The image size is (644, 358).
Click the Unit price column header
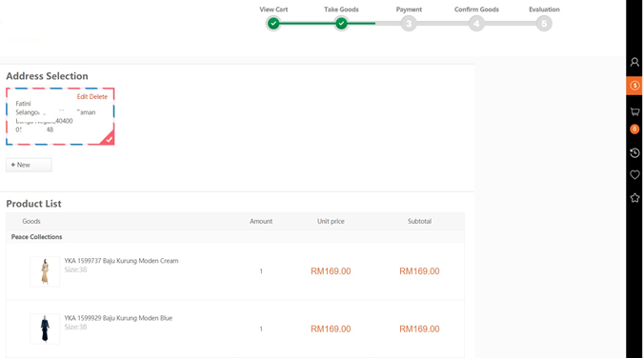pyautogui.click(x=331, y=221)
